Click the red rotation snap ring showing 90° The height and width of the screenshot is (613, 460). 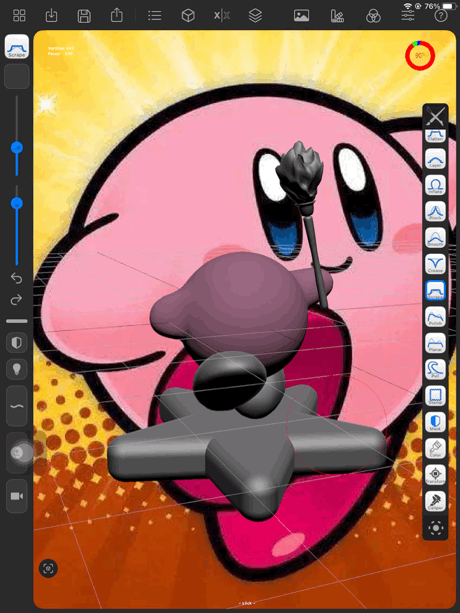tap(420, 56)
